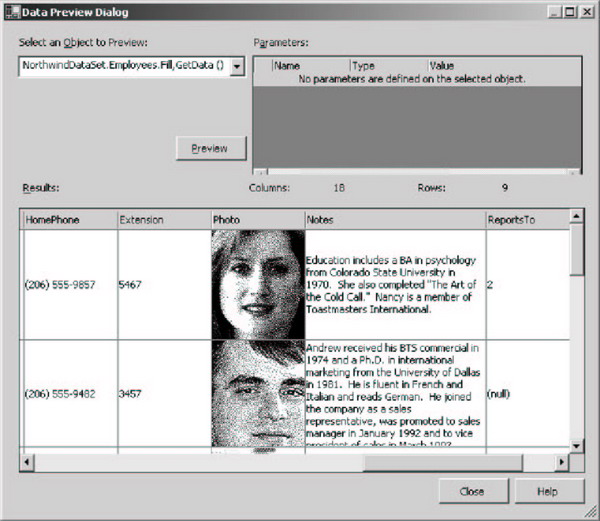Click the results scroll down arrow
This screenshot has width=600, height=521.
tap(576, 446)
